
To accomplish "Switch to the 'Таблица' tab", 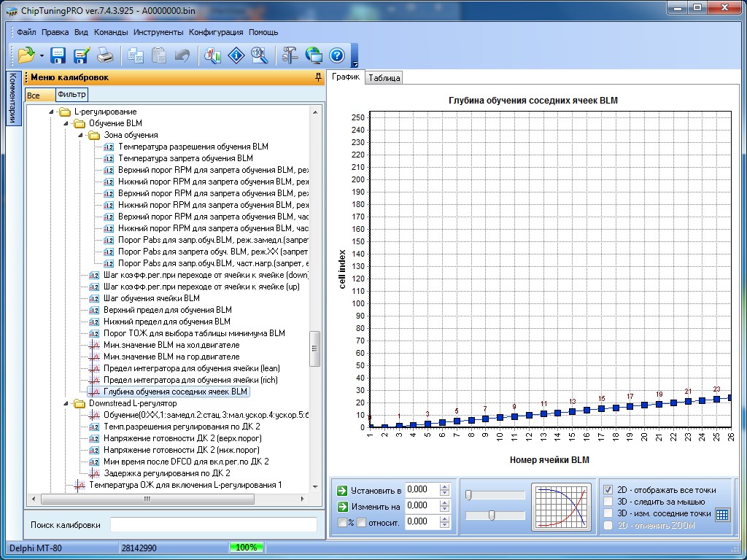I will (384, 78).
